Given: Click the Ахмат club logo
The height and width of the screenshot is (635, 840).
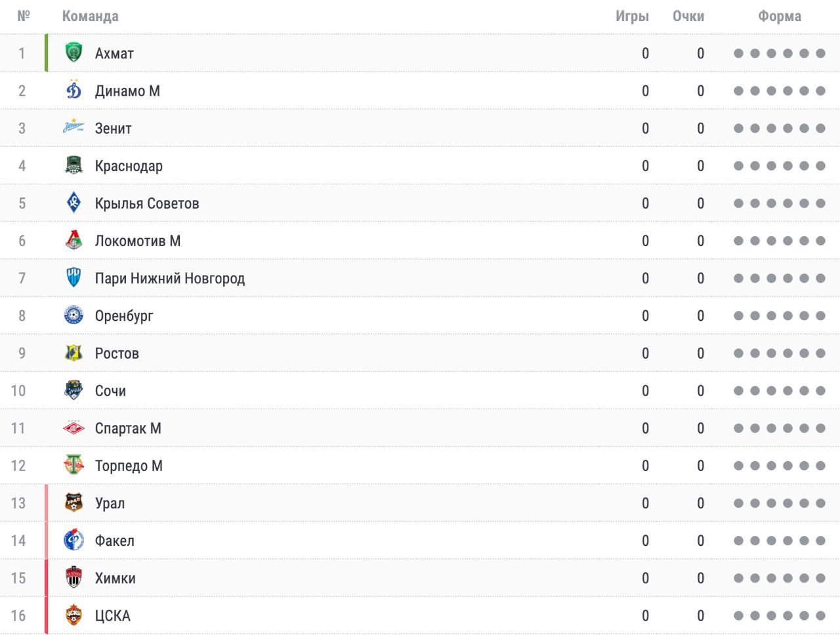Looking at the screenshot, I should (73, 53).
